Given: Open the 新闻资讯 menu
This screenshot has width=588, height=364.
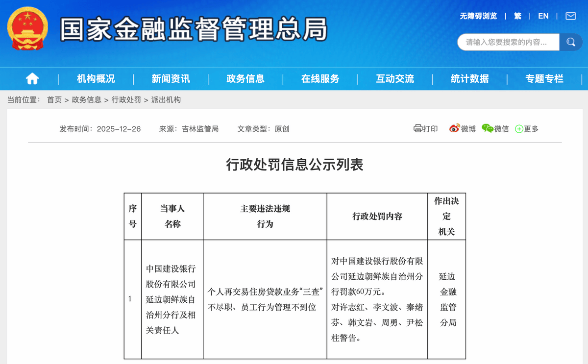Looking at the screenshot, I should pyautogui.click(x=171, y=79).
